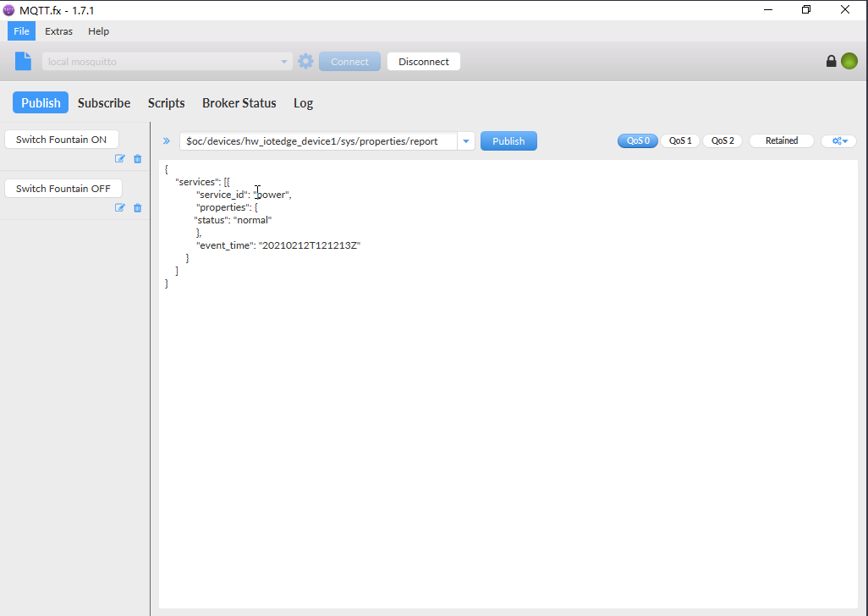Click the "service_id" line in the payload
The width and height of the screenshot is (868, 616).
(x=244, y=195)
